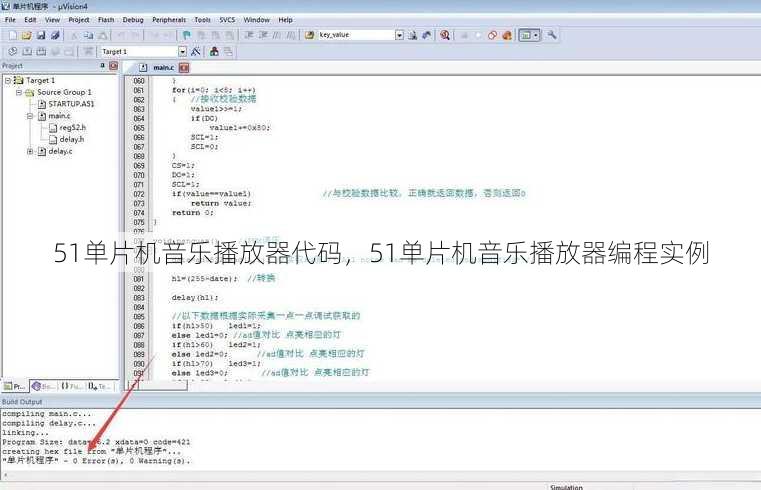Open the key_value find dropdown arrow
Viewport: 761px width, 490px height.
tap(399, 35)
